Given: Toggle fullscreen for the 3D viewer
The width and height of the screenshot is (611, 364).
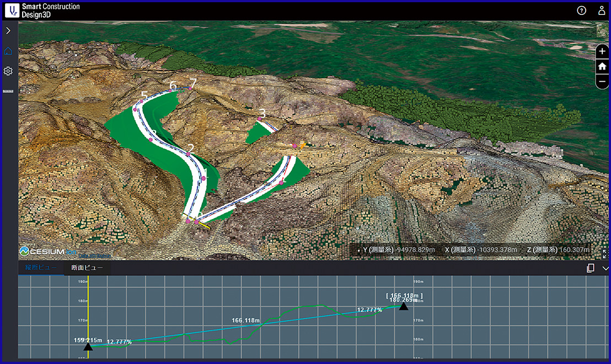Looking at the screenshot, I should 605,254.
